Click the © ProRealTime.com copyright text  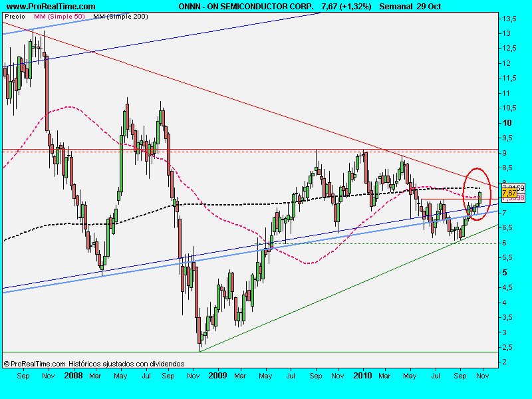35,364
